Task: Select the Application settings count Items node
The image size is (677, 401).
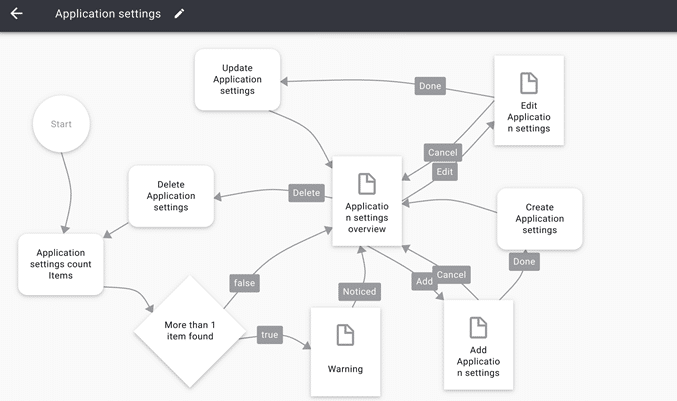Action: pos(60,264)
